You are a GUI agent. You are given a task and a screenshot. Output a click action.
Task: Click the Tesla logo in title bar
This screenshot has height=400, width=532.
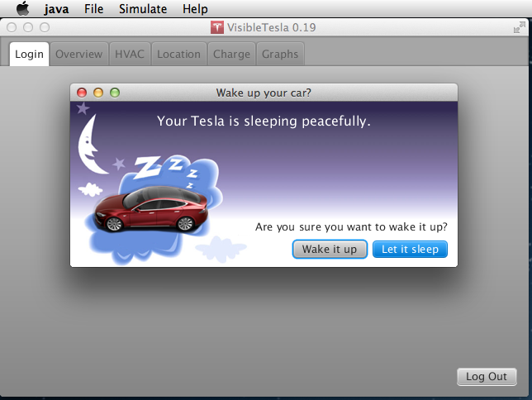tap(217, 27)
